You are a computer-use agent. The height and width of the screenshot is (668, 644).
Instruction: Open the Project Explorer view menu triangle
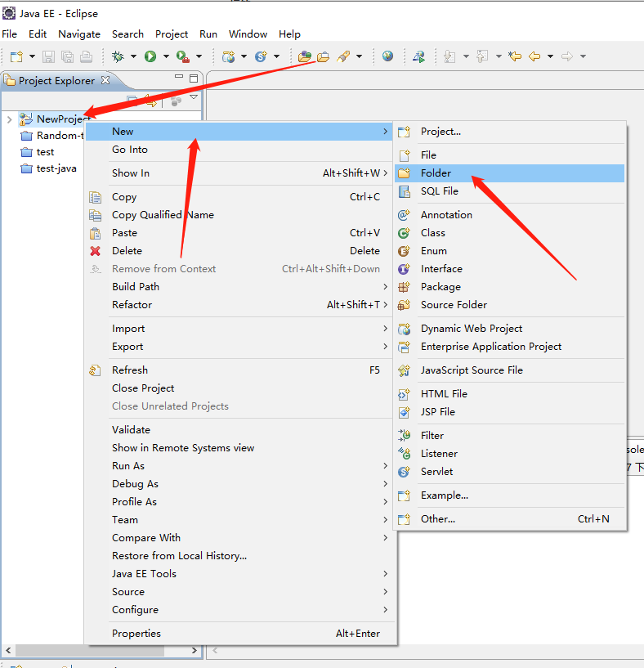click(194, 97)
